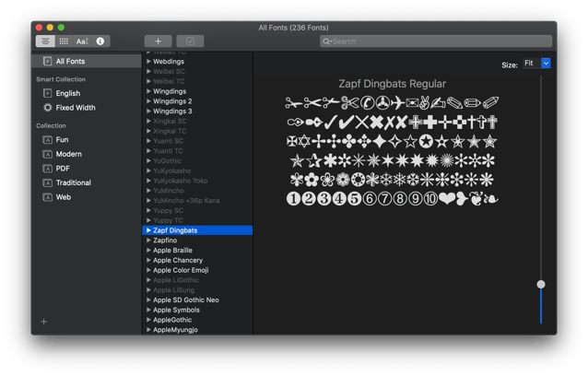Adjust the preview size slider knob
Screen dimensions: 588x376
click(541, 285)
